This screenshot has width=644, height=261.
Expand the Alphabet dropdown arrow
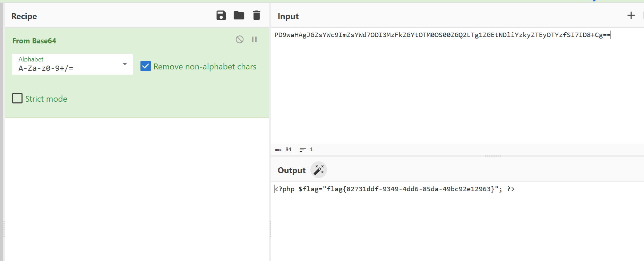(x=124, y=64)
